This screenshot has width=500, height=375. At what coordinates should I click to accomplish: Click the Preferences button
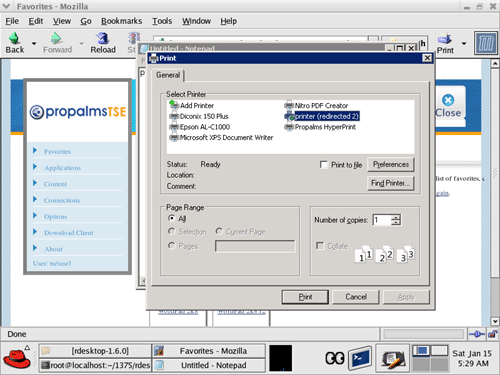[x=391, y=164]
